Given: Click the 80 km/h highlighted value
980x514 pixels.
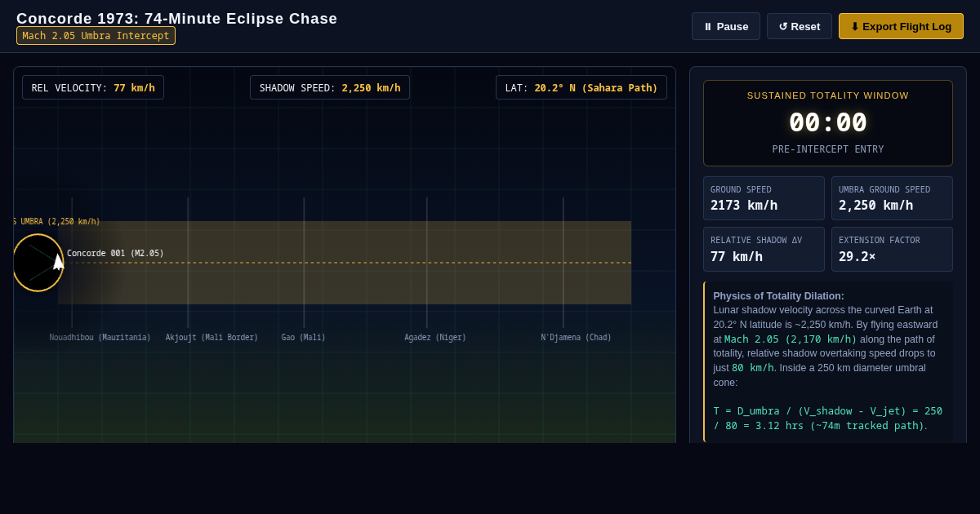Looking at the screenshot, I should point(752,368).
